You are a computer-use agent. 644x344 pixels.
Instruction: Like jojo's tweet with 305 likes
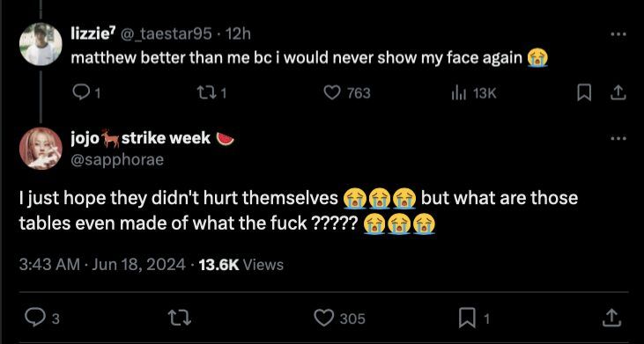pyautogui.click(x=340, y=318)
